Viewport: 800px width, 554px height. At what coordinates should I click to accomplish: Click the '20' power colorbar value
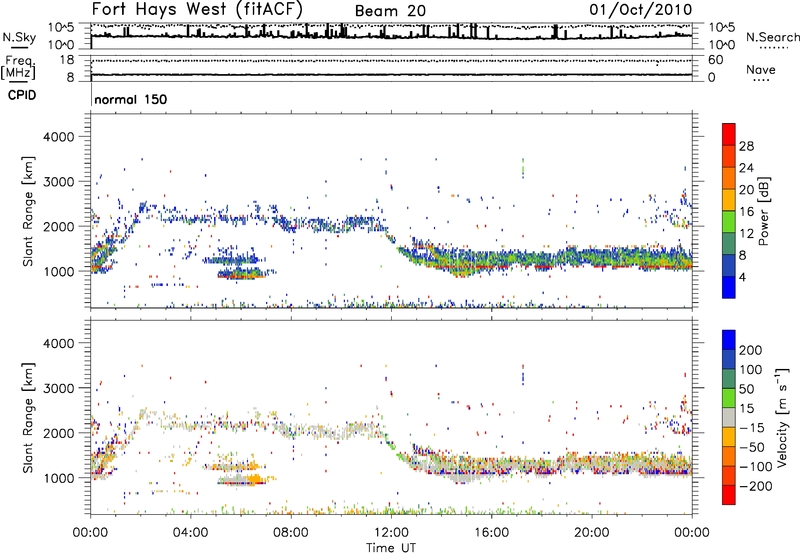coord(746,190)
